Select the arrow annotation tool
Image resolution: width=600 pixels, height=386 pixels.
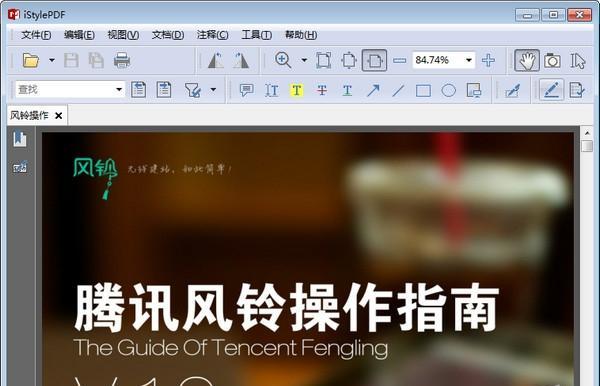click(373, 90)
